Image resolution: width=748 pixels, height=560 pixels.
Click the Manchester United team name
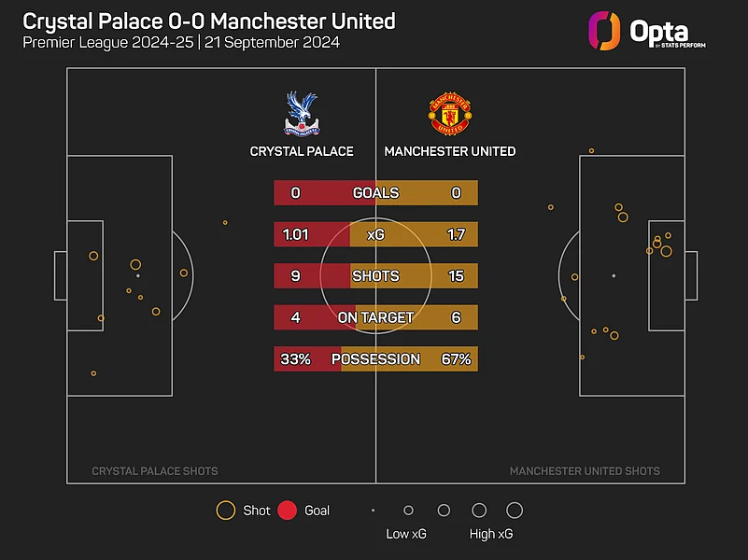coord(450,151)
